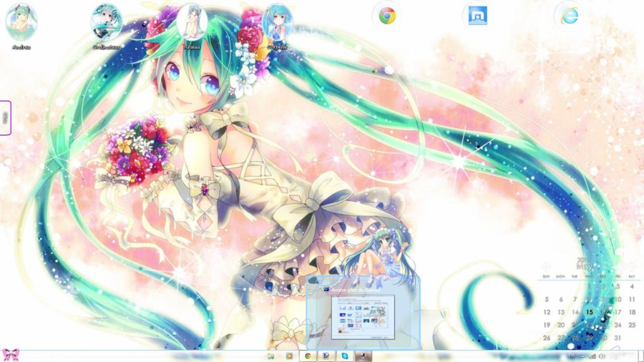Click the Show Desktop strip at the taskbar end

(x=641, y=356)
